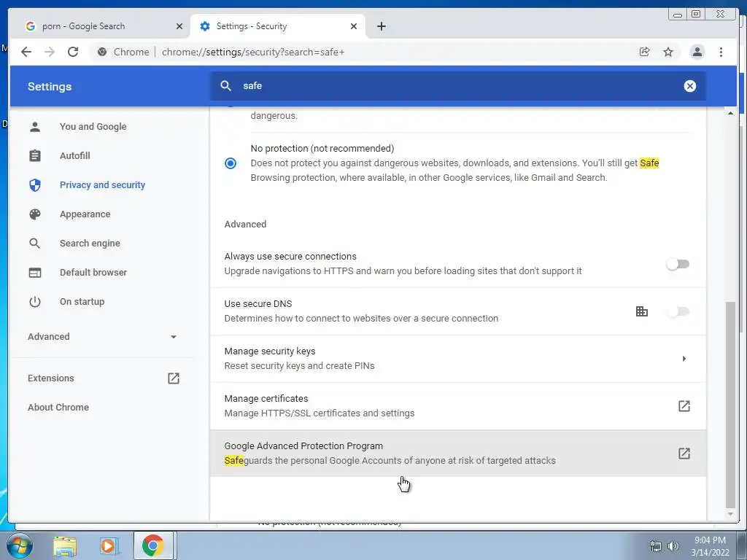Click the You and Google person icon
This screenshot has height=560, width=747.
(35, 127)
